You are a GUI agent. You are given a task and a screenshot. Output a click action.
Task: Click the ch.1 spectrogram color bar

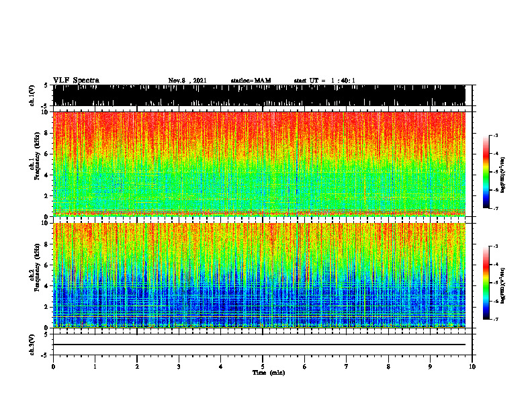[486, 172]
